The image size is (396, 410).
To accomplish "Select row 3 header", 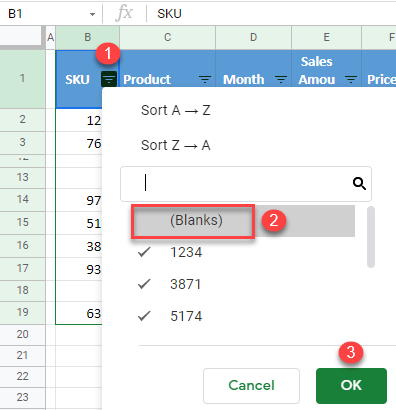I will (22, 143).
